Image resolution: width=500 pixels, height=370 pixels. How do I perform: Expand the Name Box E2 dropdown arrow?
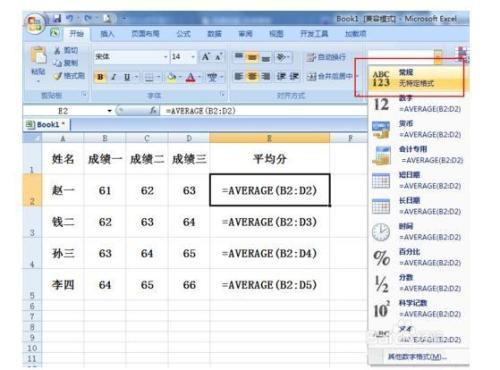pyautogui.click(x=109, y=111)
